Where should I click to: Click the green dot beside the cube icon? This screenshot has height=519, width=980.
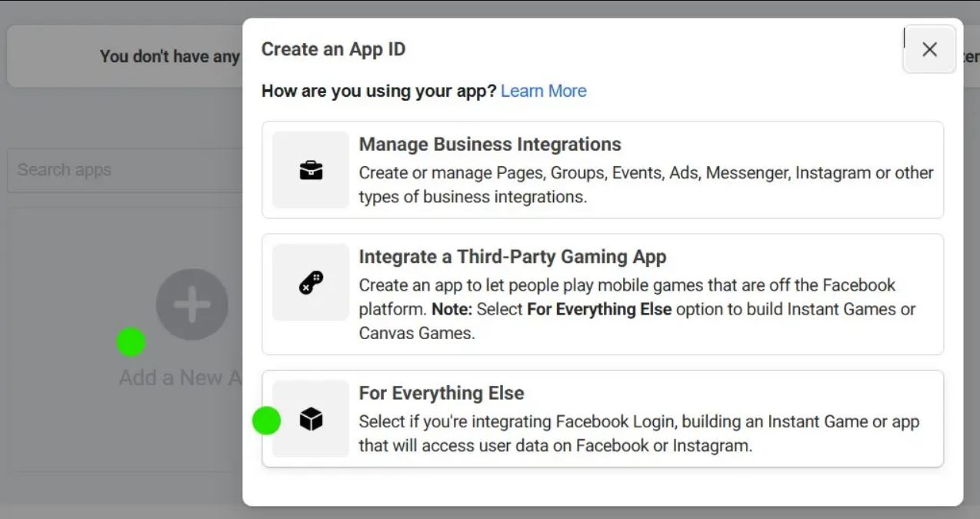click(x=266, y=421)
